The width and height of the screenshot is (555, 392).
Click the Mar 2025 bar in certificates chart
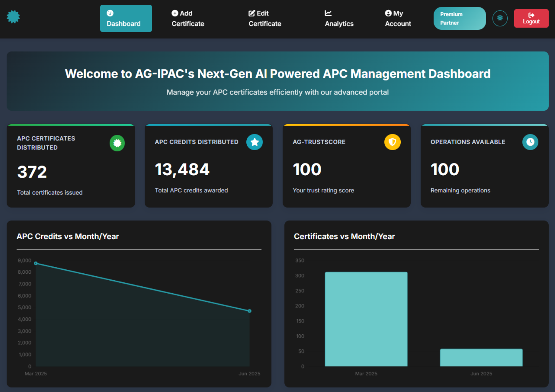(x=366, y=317)
